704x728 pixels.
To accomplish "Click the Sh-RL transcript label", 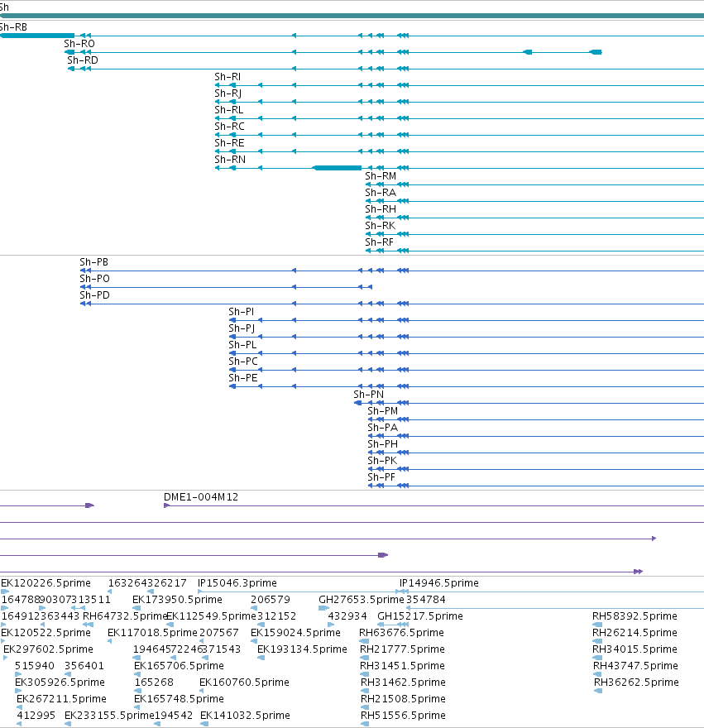I will 229,110.
